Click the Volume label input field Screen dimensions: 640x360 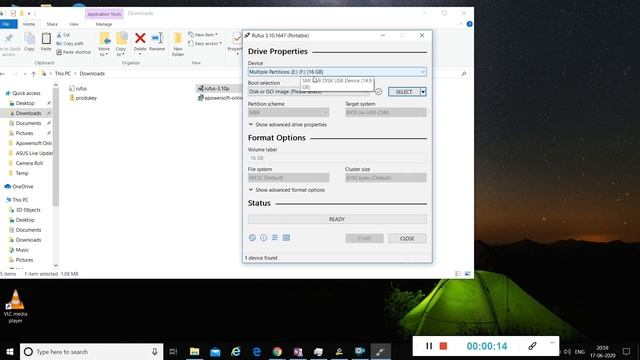pyautogui.click(x=337, y=158)
